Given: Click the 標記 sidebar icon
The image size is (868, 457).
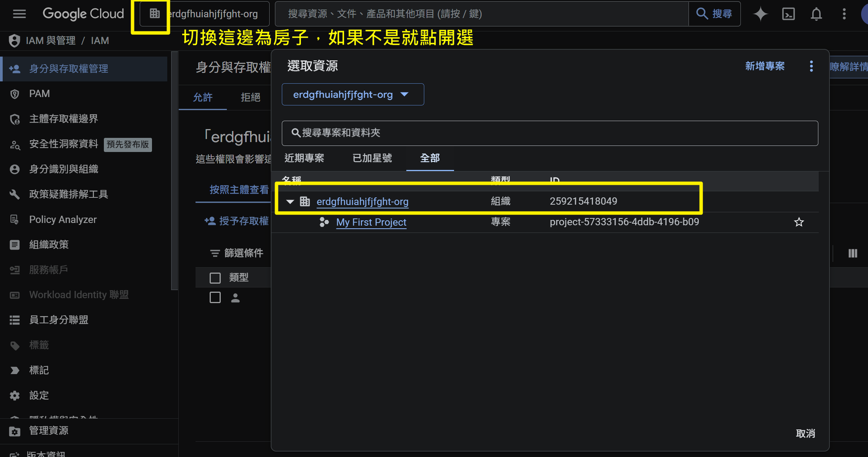Looking at the screenshot, I should (x=14, y=370).
